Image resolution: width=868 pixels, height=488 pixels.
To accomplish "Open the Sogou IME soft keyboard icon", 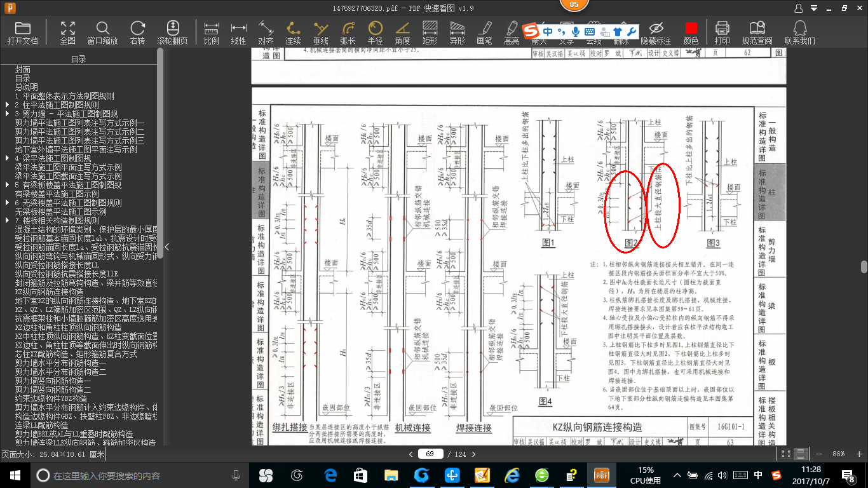I will point(590,32).
